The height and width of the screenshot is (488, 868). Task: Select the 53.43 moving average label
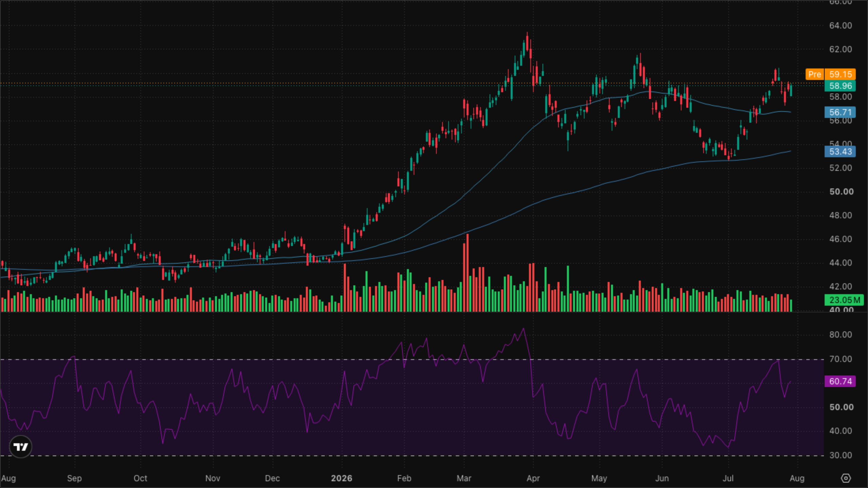click(x=840, y=151)
